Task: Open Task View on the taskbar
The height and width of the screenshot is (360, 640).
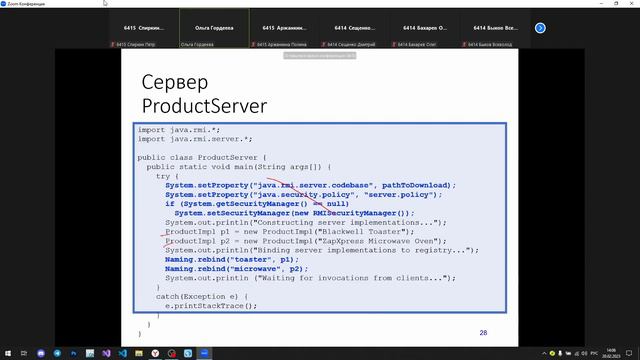Action: click(24, 353)
